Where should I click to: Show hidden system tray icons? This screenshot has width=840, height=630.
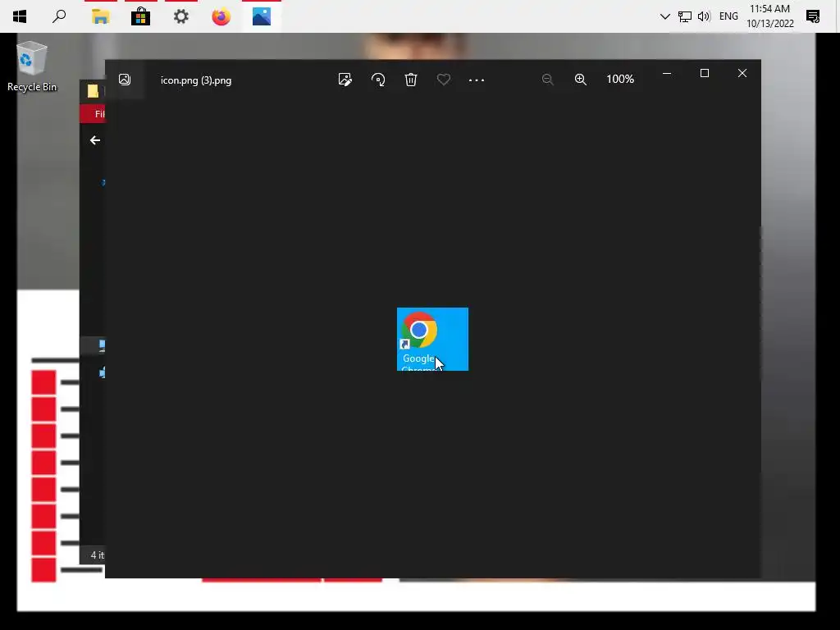(x=664, y=16)
